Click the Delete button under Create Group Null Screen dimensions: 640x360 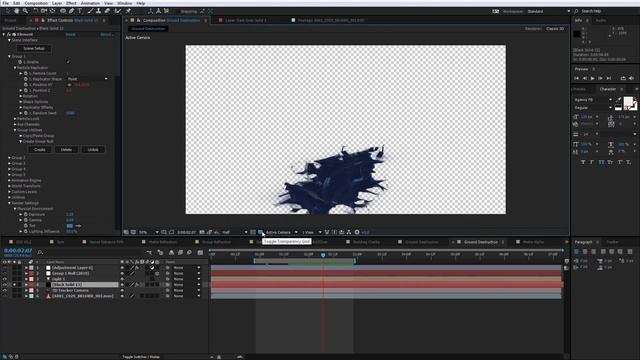[x=66, y=149]
